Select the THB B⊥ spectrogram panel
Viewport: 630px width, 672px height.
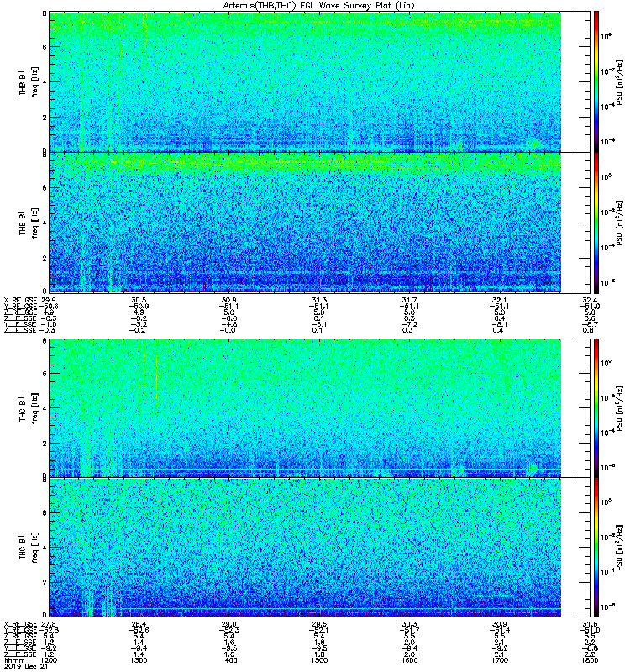320,81
